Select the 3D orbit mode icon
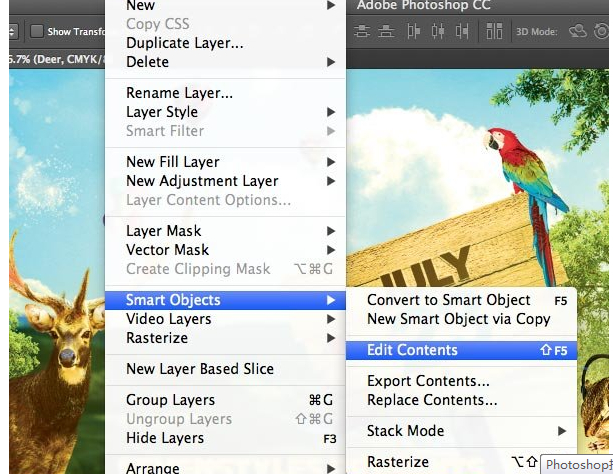This screenshot has width=613, height=474. click(x=577, y=31)
